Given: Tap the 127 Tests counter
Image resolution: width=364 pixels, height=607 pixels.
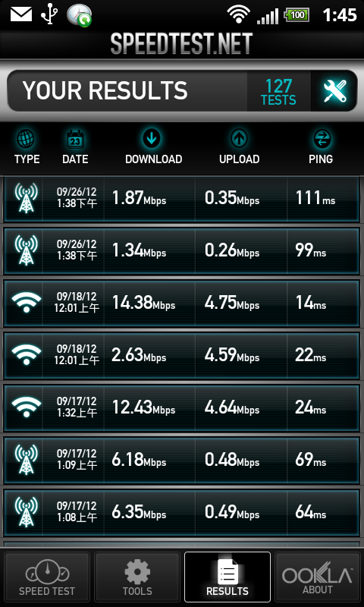Looking at the screenshot, I should (278, 91).
